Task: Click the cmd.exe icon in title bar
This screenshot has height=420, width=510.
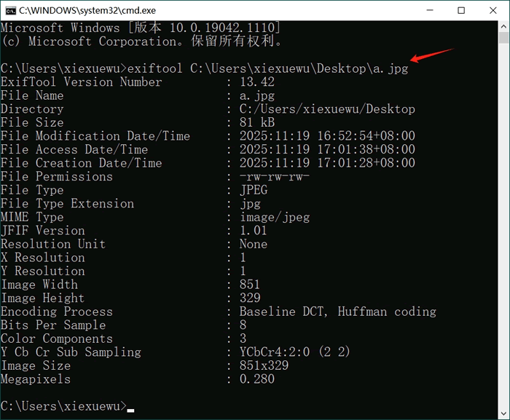Action: coord(9,10)
